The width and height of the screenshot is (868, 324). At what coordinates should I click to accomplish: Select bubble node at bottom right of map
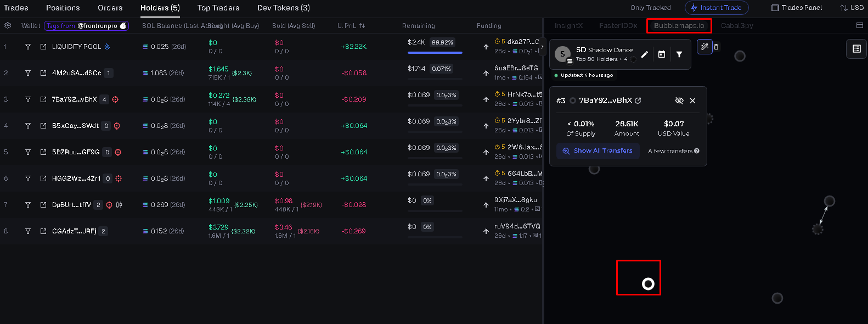(777, 298)
